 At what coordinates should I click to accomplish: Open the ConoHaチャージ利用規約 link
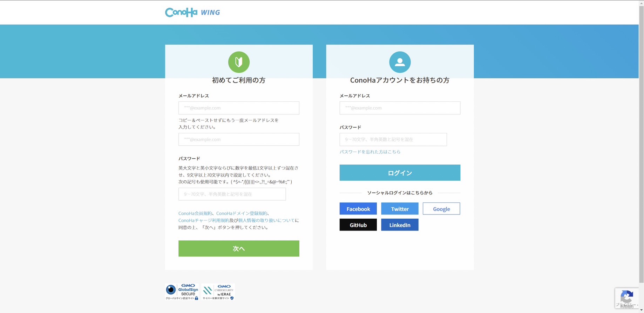tap(204, 220)
